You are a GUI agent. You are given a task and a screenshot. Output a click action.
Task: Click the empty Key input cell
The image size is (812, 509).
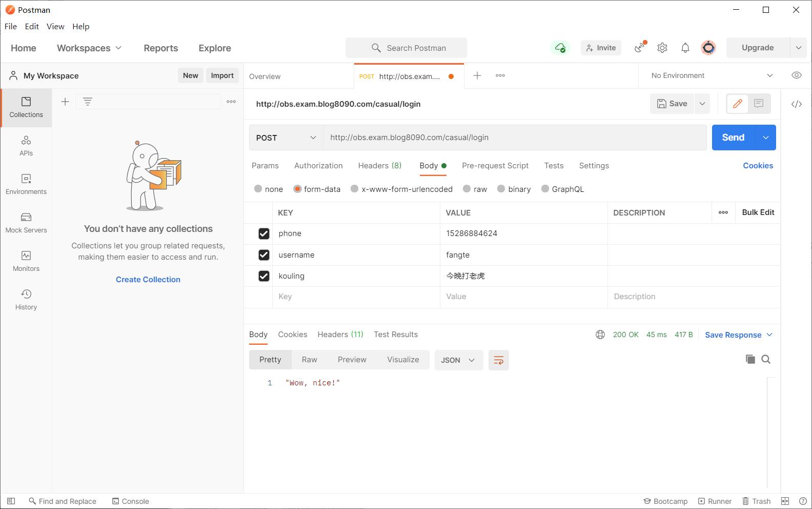tap(356, 297)
